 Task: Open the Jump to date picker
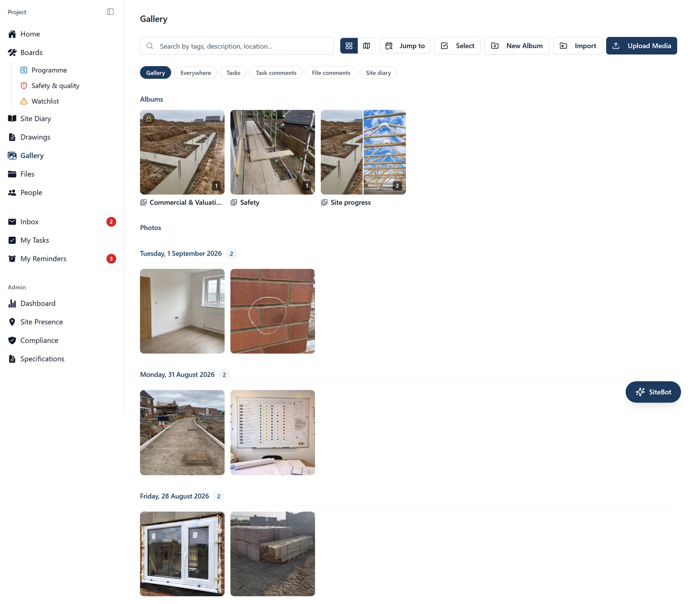405,46
